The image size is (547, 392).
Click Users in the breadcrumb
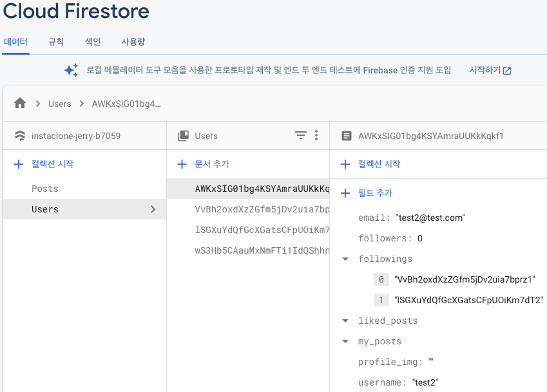pyautogui.click(x=60, y=104)
